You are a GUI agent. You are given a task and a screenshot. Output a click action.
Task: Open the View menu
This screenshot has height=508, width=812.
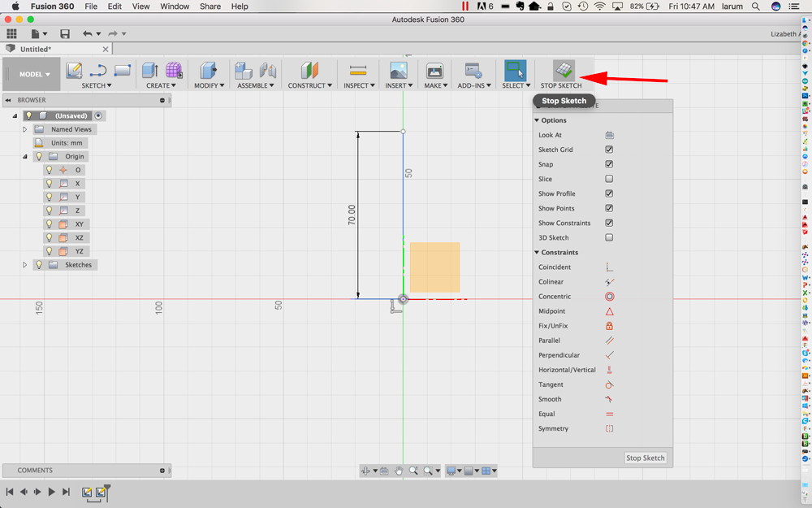(140, 7)
